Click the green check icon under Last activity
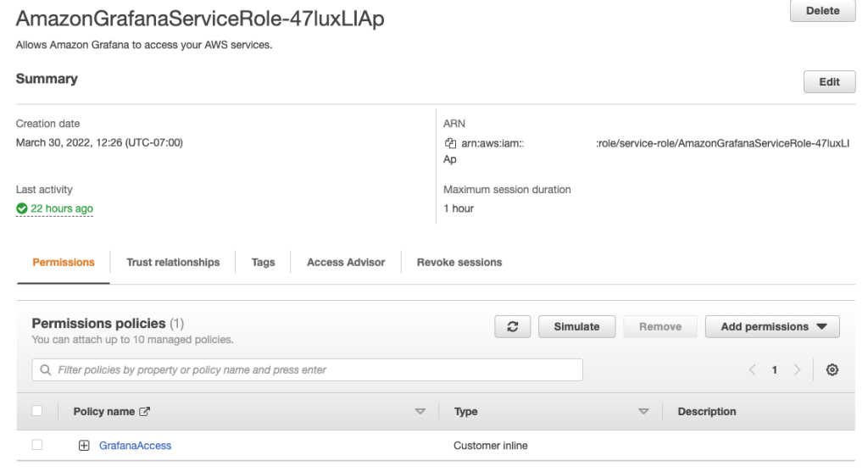 pos(21,208)
